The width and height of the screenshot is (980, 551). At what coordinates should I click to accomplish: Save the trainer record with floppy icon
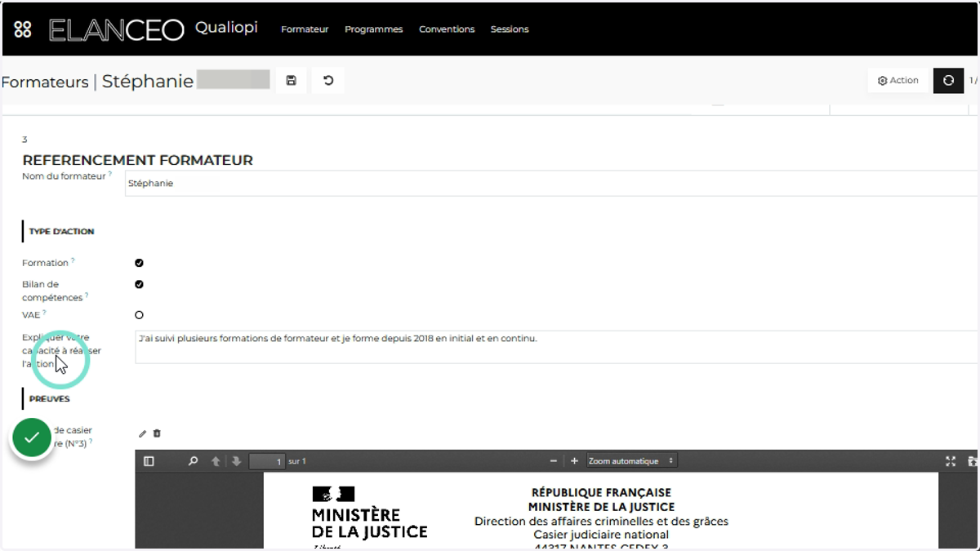tap(291, 80)
